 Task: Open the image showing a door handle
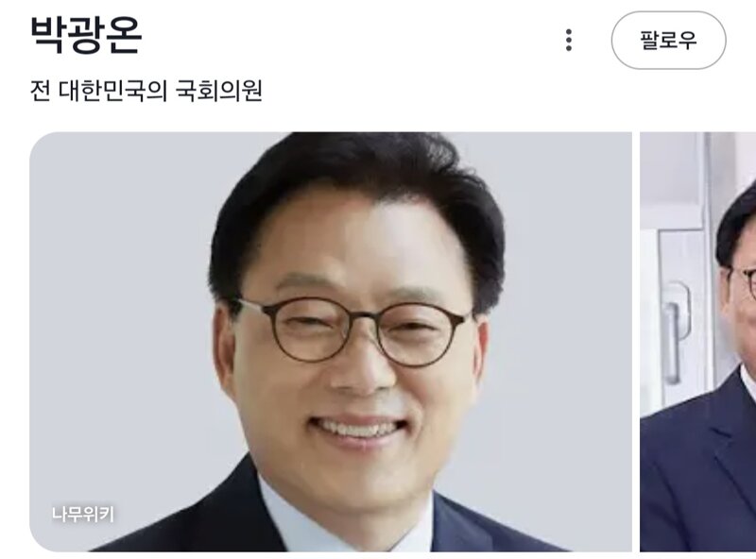(x=698, y=342)
